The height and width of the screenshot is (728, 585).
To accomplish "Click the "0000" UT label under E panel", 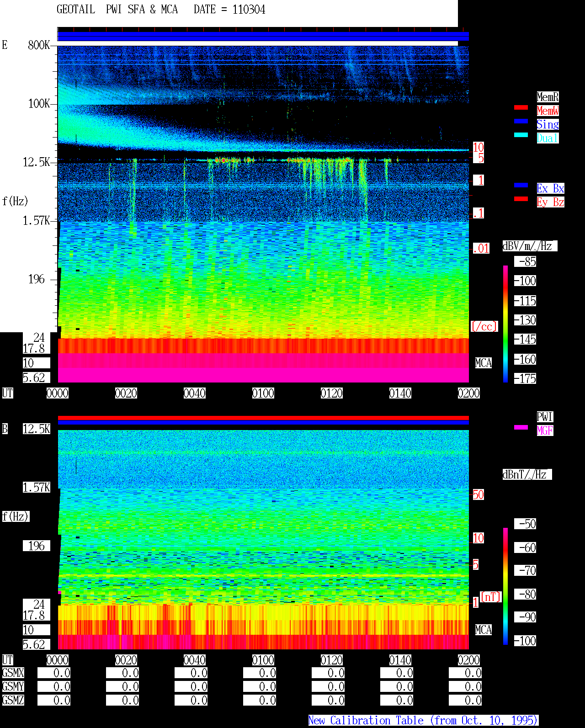I will [x=58, y=393].
